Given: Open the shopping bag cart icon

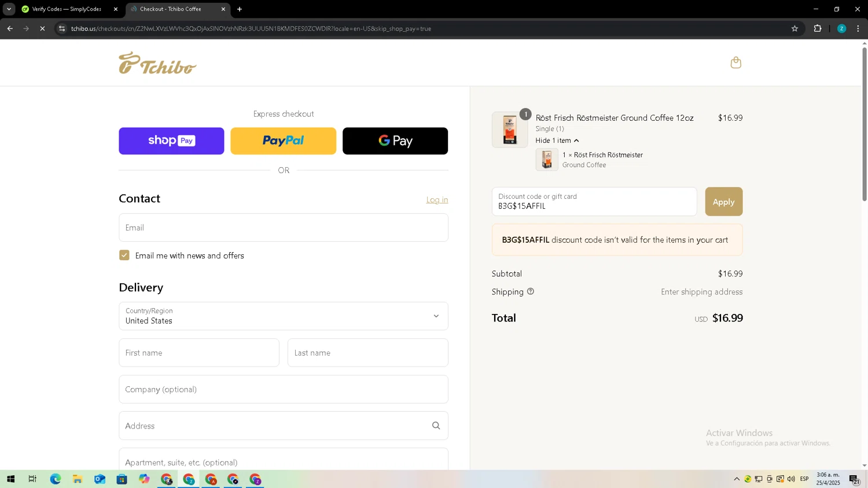Looking at the screenshot, I should pyautogui.click(x=735, y=62).
